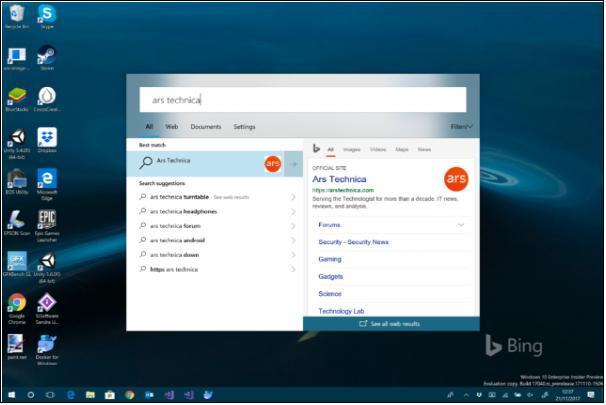This screenshot has width=606, height=405.
Task: Choose the ars technica headphones suggestion
Action: [x=214, y=211]
